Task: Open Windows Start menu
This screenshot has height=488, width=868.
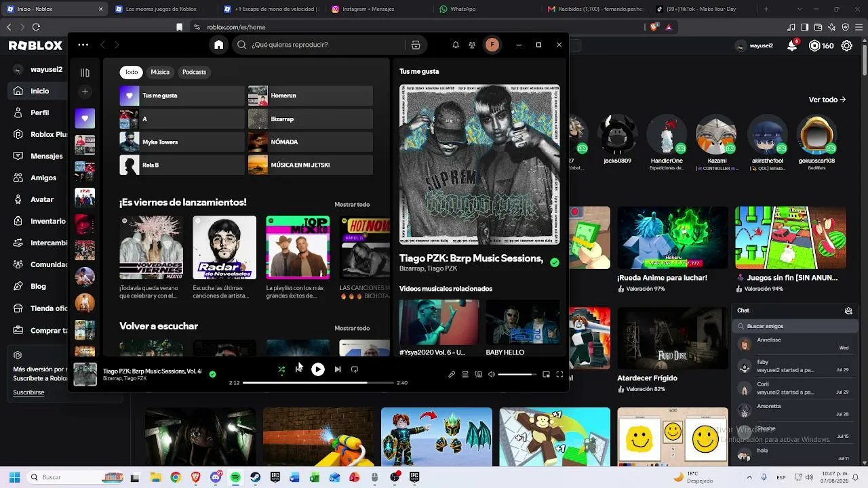Action: 14,477
